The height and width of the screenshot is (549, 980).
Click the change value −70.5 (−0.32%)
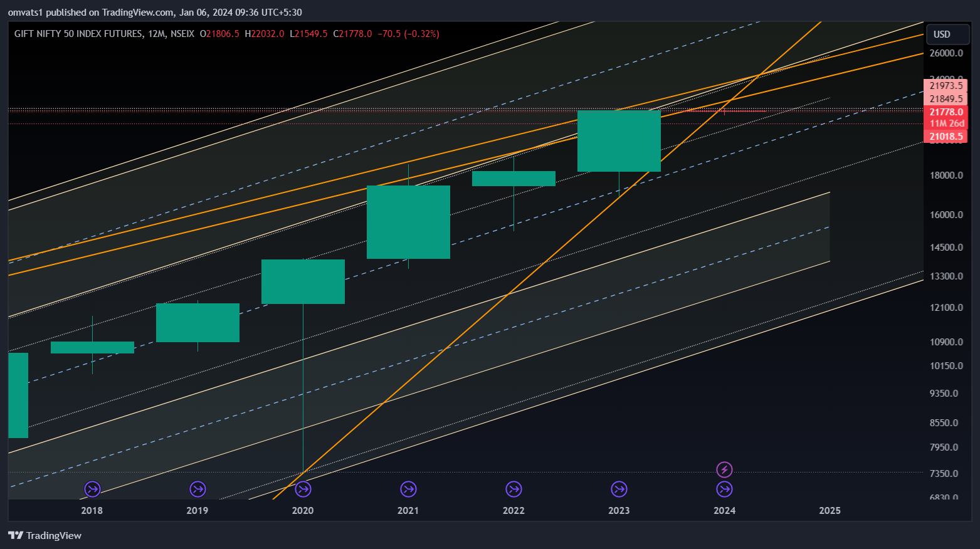(x=408, y=34)
